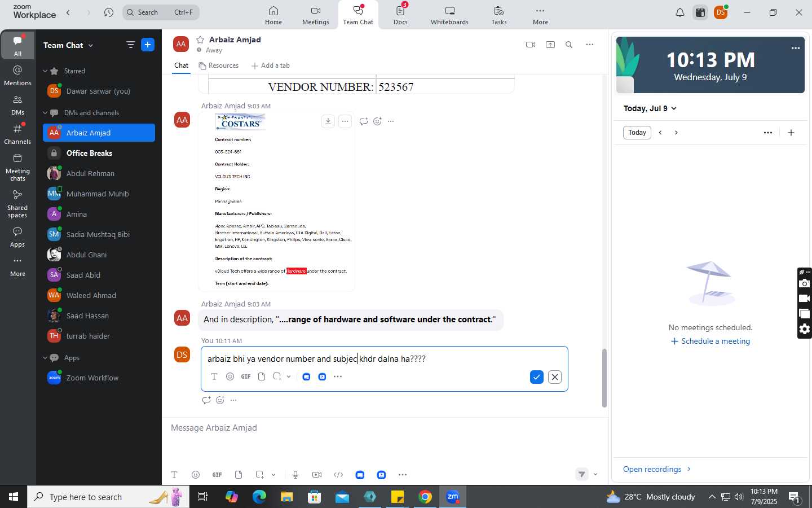Open notifications bell

[680, 12]
